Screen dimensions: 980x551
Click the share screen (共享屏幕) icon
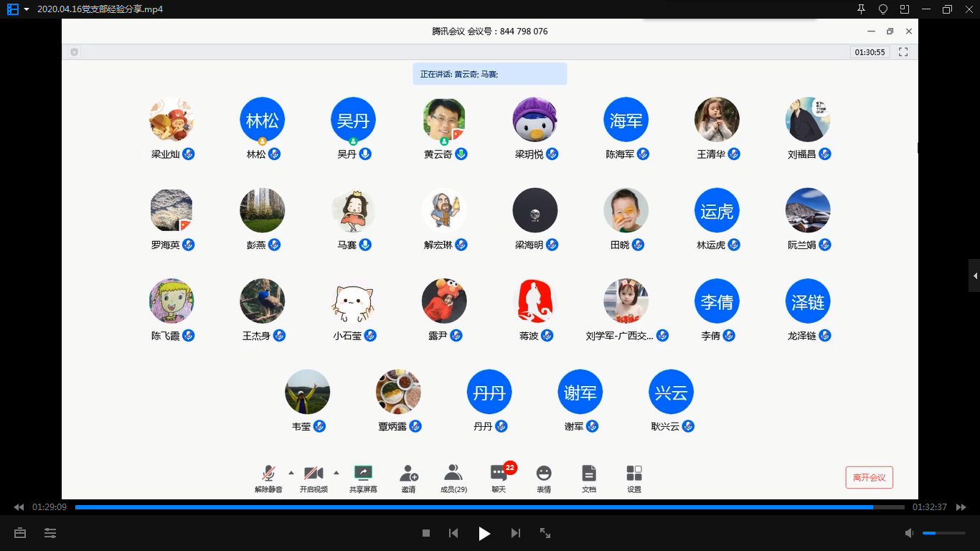click(363, 474)
